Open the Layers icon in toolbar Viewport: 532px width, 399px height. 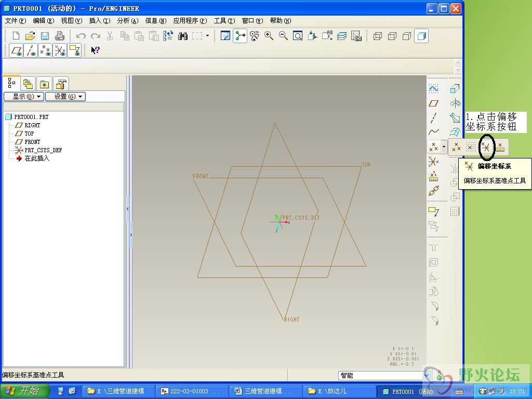(x=342, y=36)
